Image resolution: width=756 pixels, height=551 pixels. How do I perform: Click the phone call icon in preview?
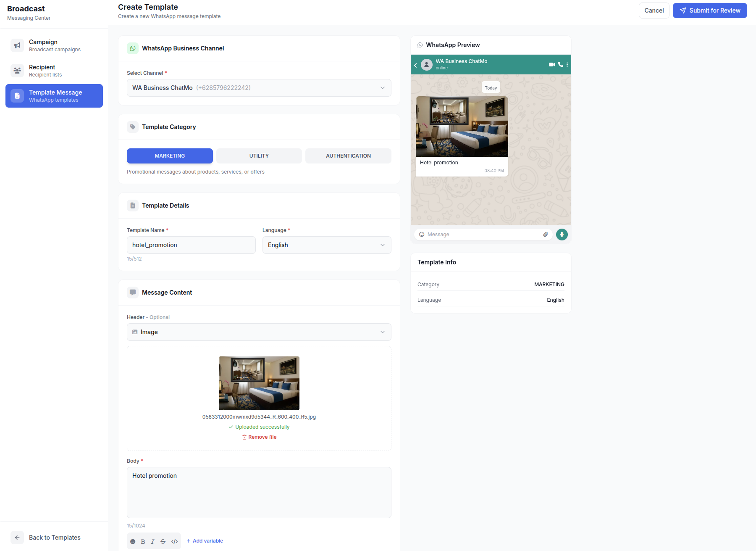tap(561, 65)
